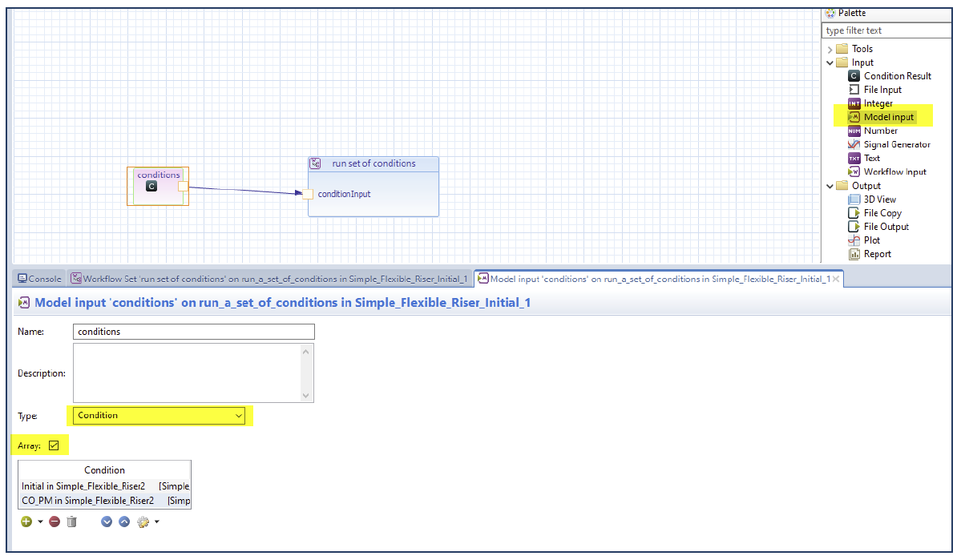Open dropdown arrow beside the add icon
Image resolution: width=965 pixels, height=560 pixels.
(x=40, y=522)
